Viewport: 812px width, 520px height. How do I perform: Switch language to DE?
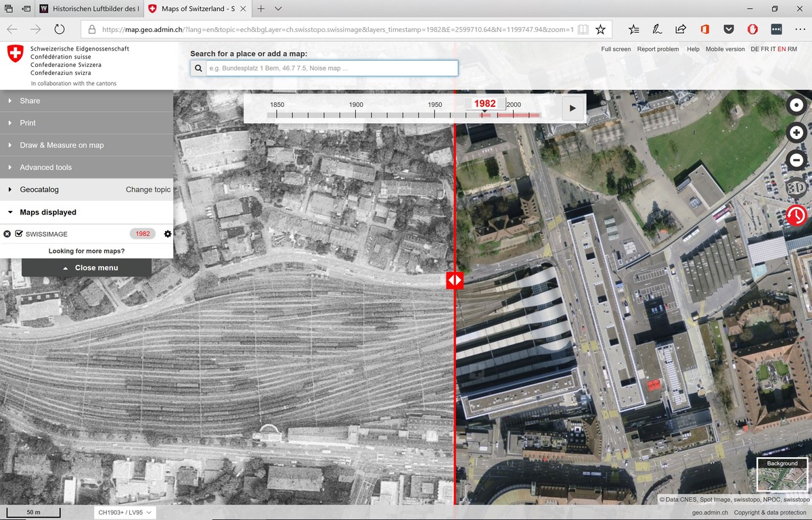tap(754, 49)
